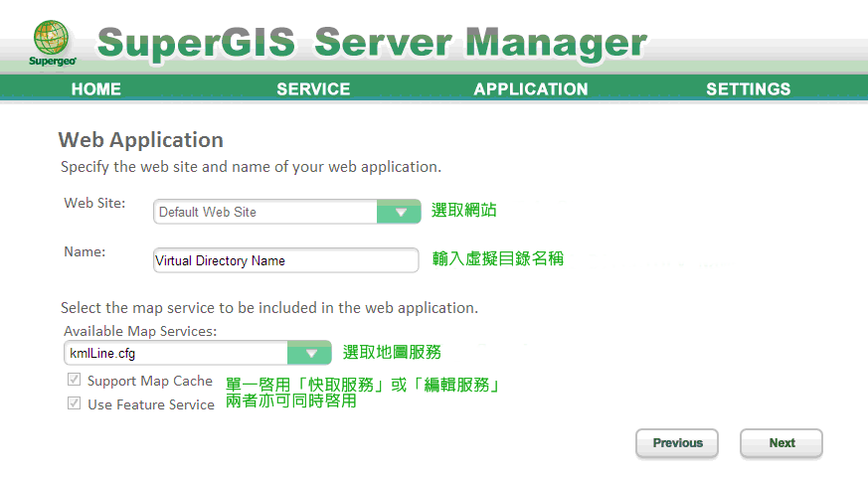868x479 pixels.
Task: Click 'Select the map service to be included' text
Action: pyautogui.click(x=269, y=307)
